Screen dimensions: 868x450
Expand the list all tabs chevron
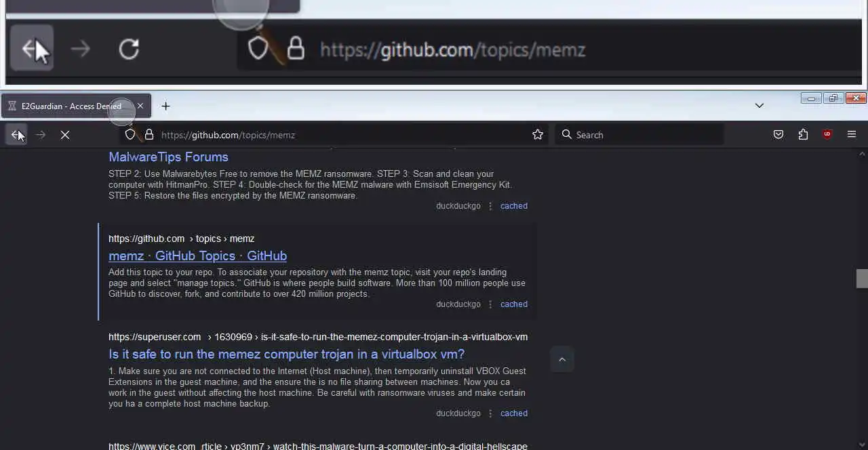pyautogui.click(x=759, y=106)
